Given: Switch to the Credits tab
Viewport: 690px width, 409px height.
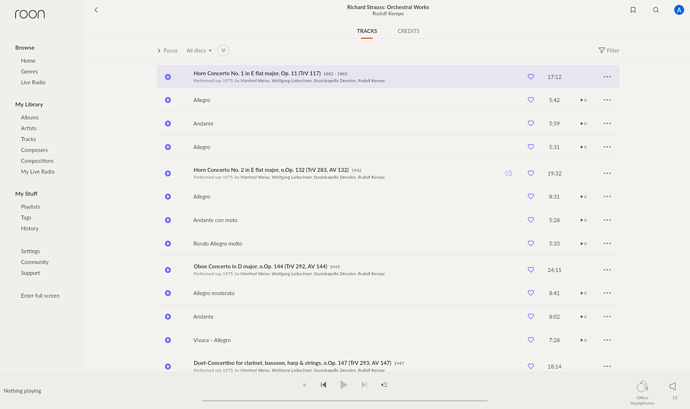Looking at the screenshot, I should point(408,31).
